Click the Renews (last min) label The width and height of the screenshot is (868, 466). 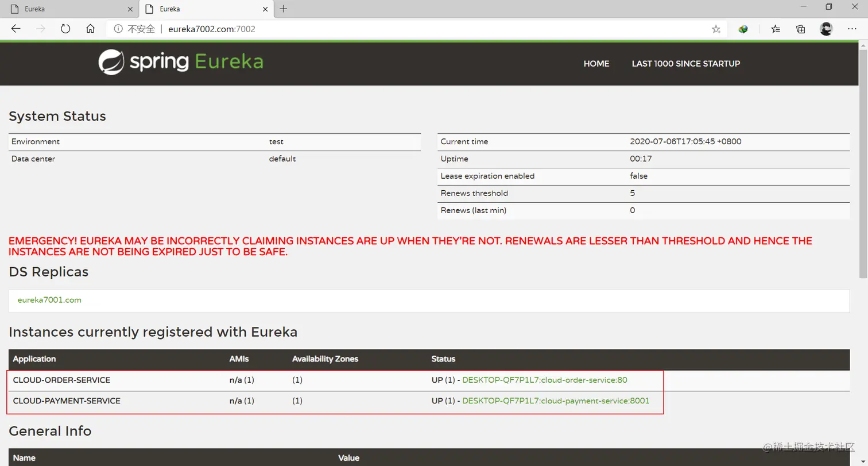pos(474,210)
